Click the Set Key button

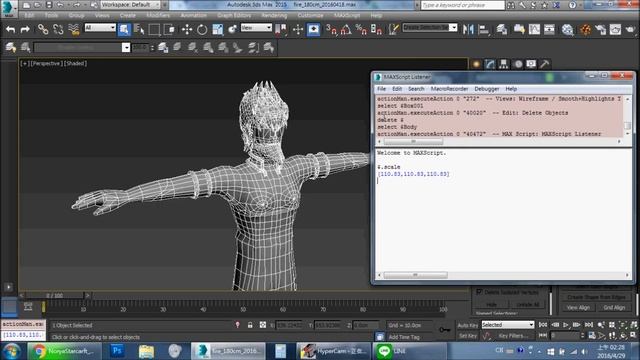[x=468, y=336]
